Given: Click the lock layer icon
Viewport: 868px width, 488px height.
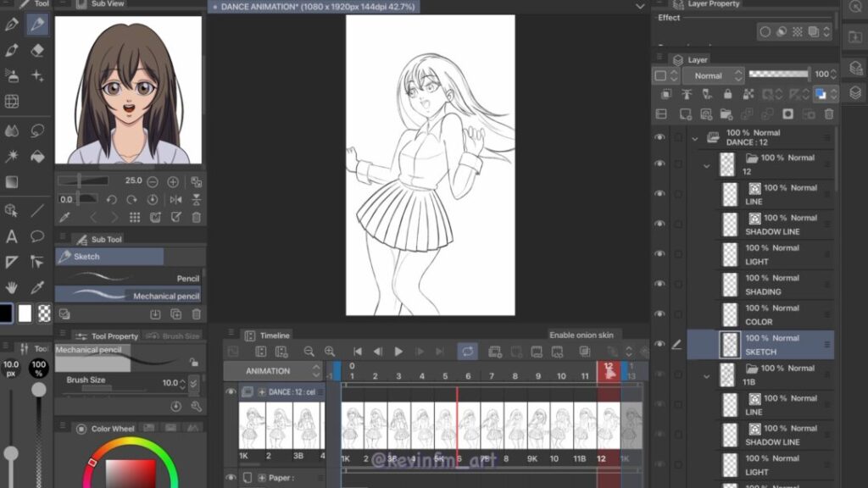Looking at the screenshot, I should [x=727, y=95].
